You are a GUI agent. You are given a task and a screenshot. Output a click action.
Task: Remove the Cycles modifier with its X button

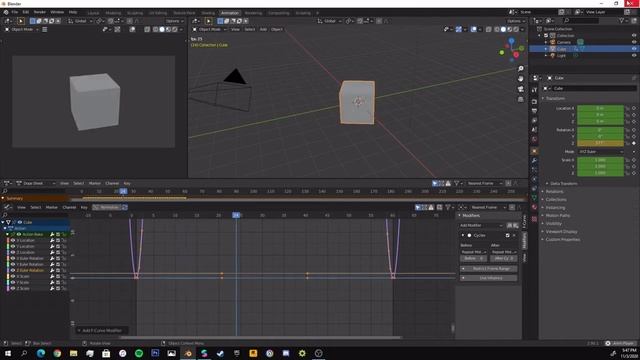click(514, 236)
